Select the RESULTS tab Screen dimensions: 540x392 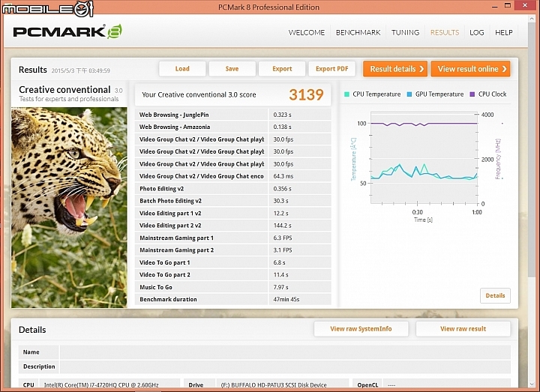pyautogui.click(x=445, y=32)
